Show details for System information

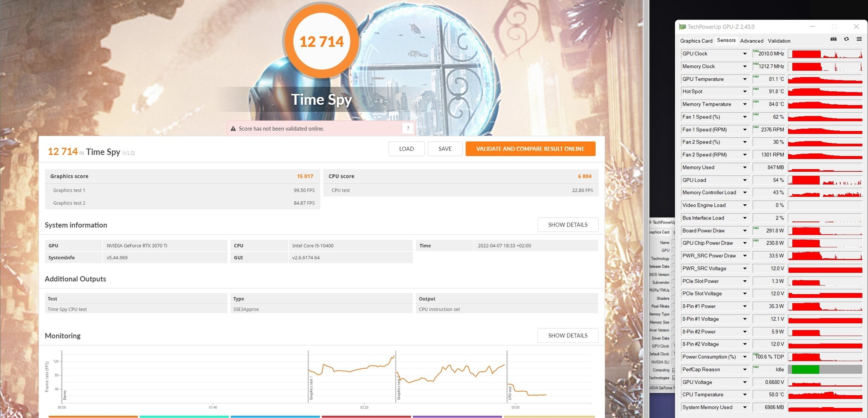coord(568,225)
